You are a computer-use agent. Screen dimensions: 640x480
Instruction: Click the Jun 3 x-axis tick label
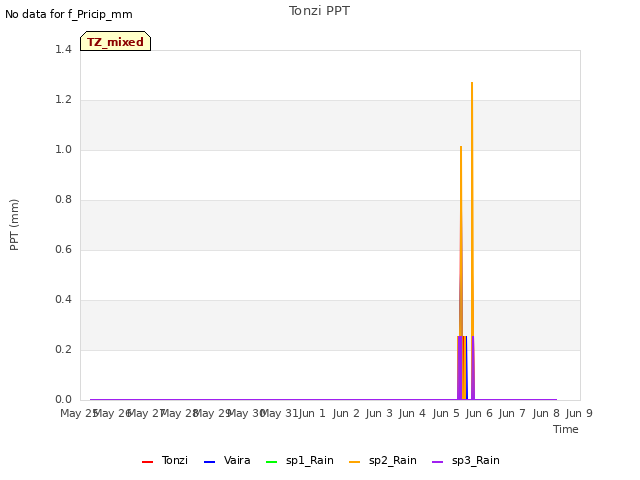379,413
